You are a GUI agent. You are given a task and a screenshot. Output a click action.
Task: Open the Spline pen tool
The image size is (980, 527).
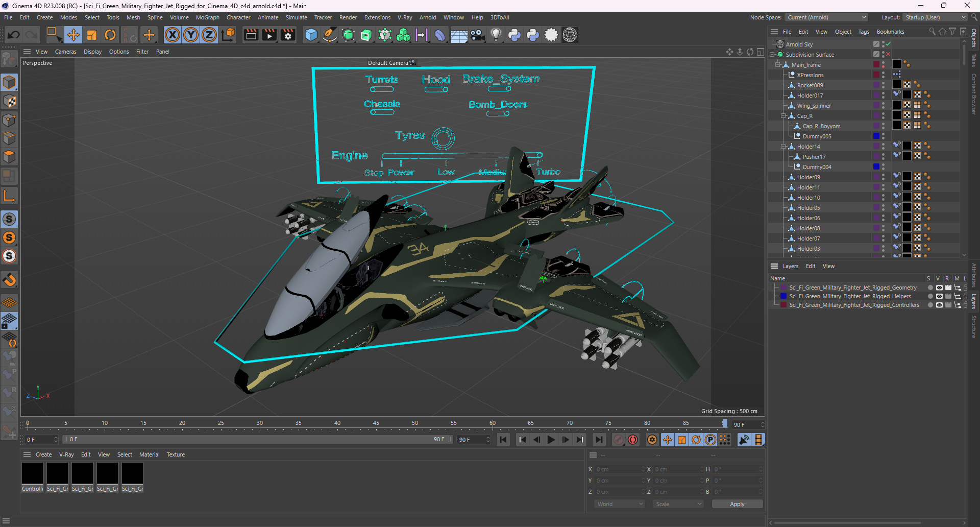click(x=330, y=35)
